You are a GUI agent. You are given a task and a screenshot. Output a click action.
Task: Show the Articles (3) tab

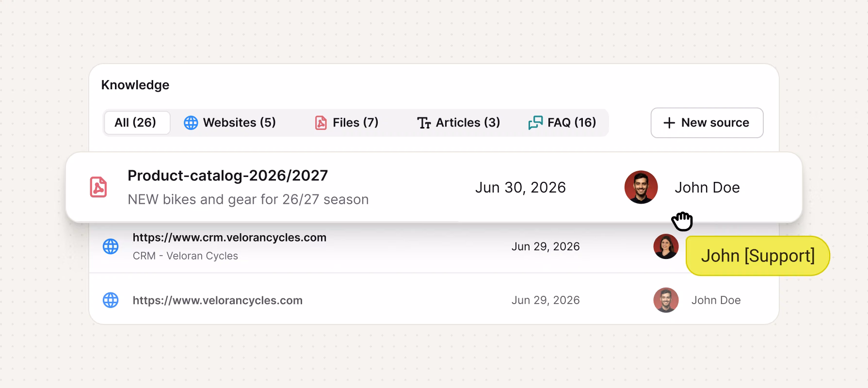click(x=459, y=123)
